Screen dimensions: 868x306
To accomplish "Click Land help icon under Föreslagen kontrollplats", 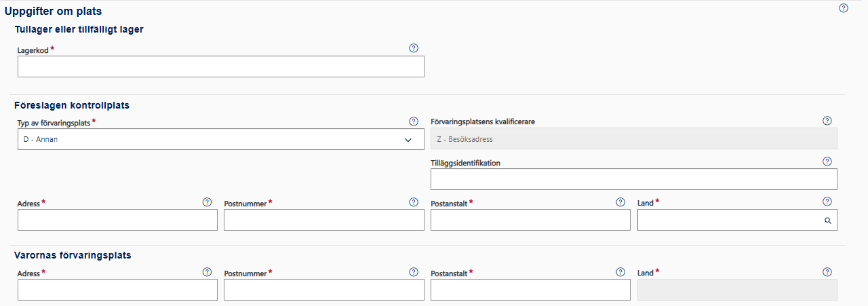I will [827, 202].
